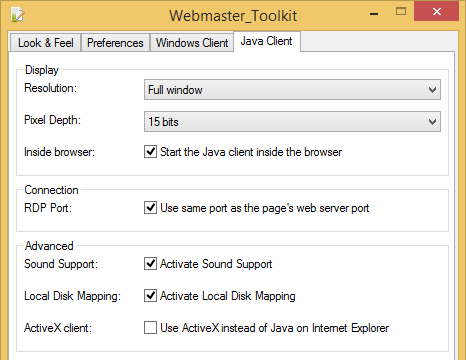Click the Webmaster_Toolkit window title text
Screen dimensions: 466x360
pyautogui.click(x=233, y=16)
